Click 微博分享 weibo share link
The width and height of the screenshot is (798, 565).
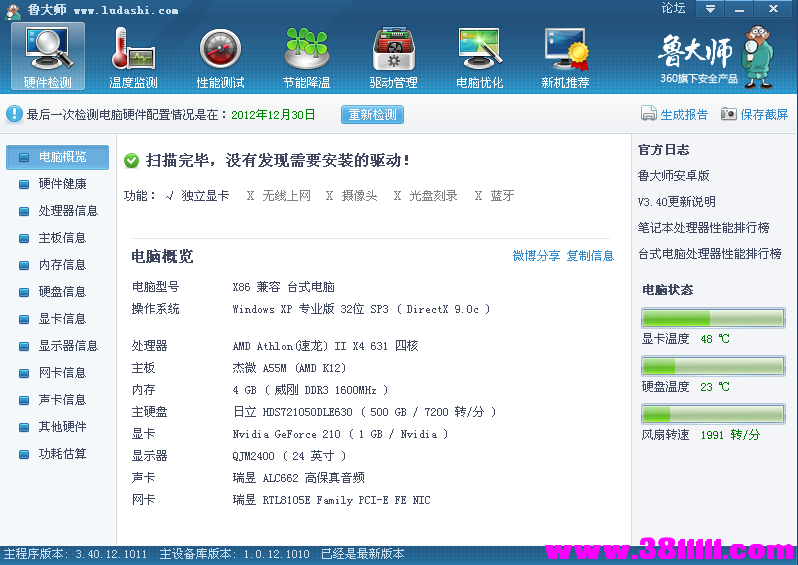[x=536, y=256]
